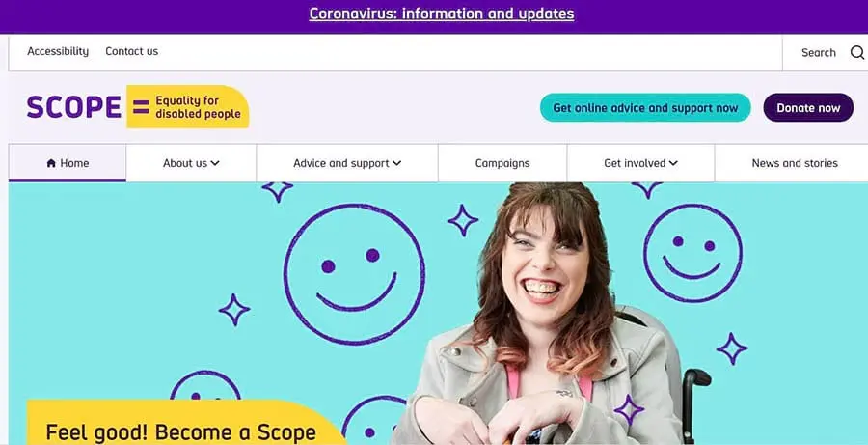Viewport: 868px width, 445px height.
Task: Open News and stories section
Action: [x=794, y=163]
